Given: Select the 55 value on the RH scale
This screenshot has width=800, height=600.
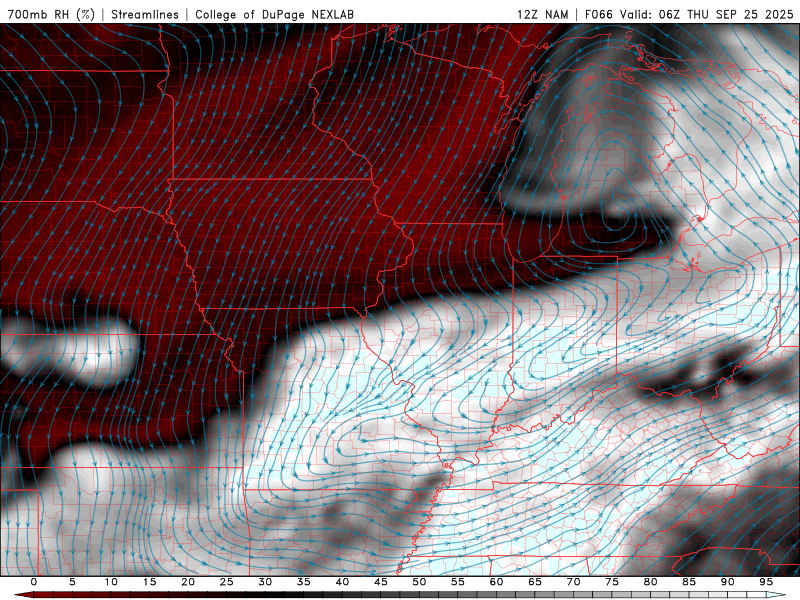Looking at the screenshot, I should (458, 582).
